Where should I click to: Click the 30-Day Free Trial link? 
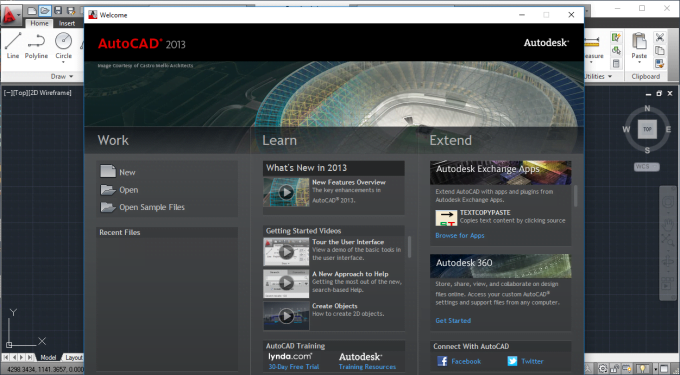(294, 367)
